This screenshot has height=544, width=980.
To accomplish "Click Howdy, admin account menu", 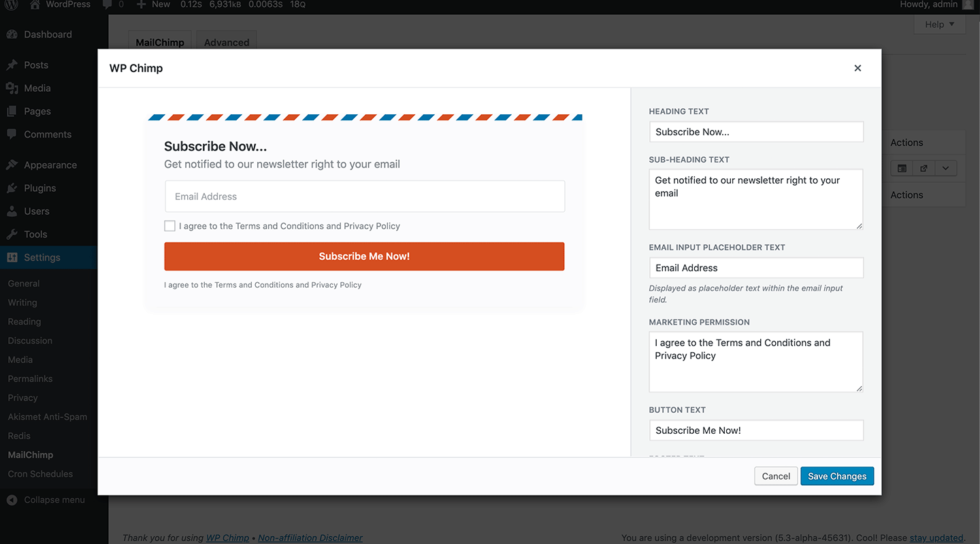I will pos(938,5).
